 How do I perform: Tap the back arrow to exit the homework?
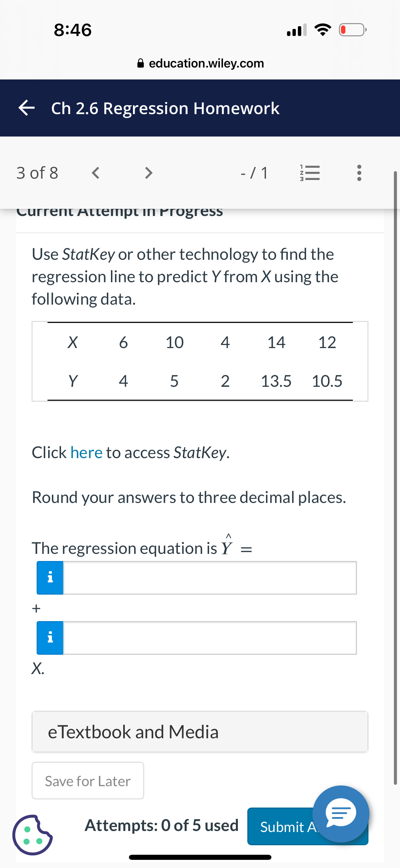[26, 108]
